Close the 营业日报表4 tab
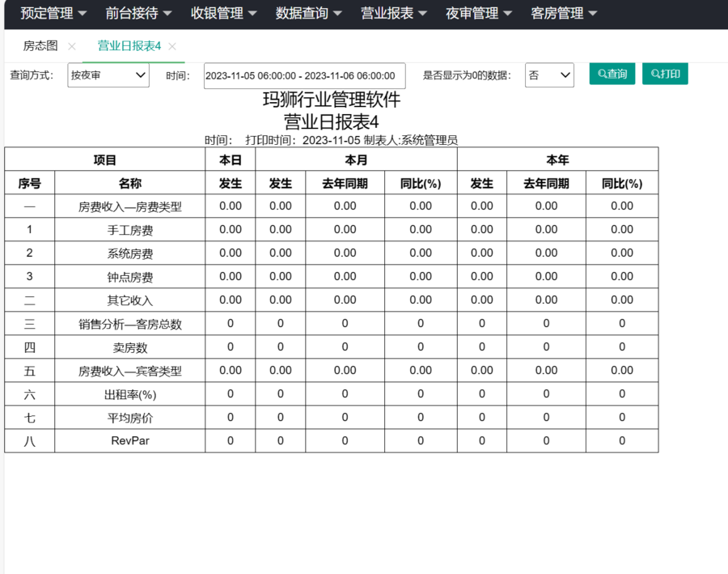This screenshot has height=574, width=728. [x=172, y=46]
